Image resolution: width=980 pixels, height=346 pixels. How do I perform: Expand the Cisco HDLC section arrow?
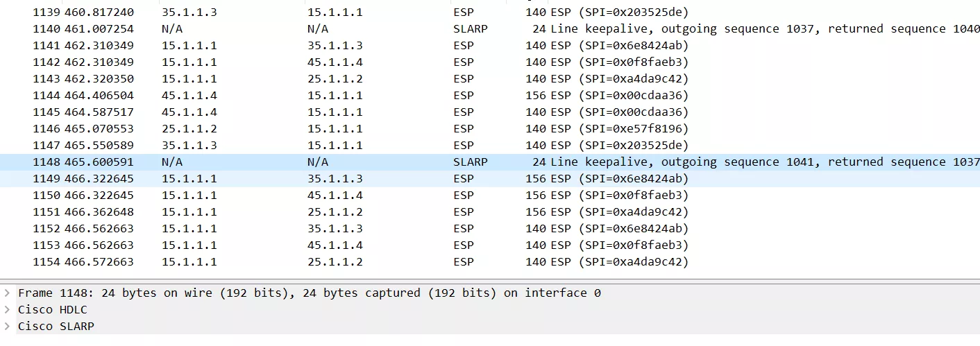(7, 310)
